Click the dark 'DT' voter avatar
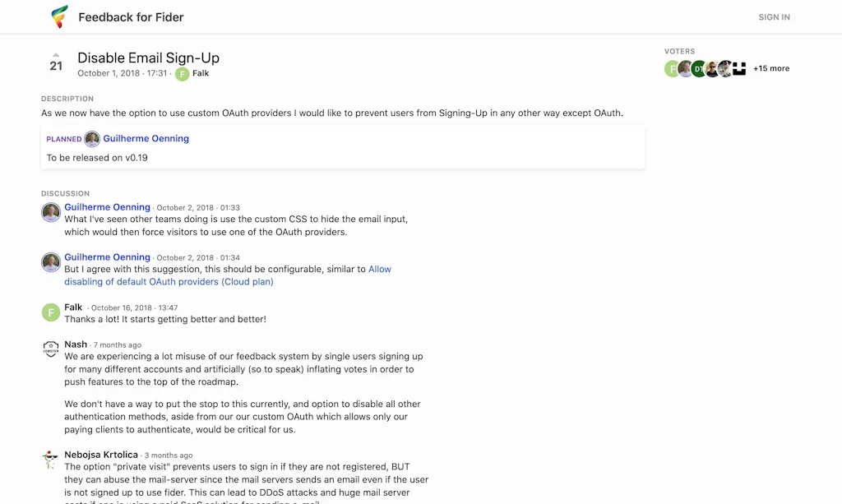The image size is (842, 504). coord(698,68)
